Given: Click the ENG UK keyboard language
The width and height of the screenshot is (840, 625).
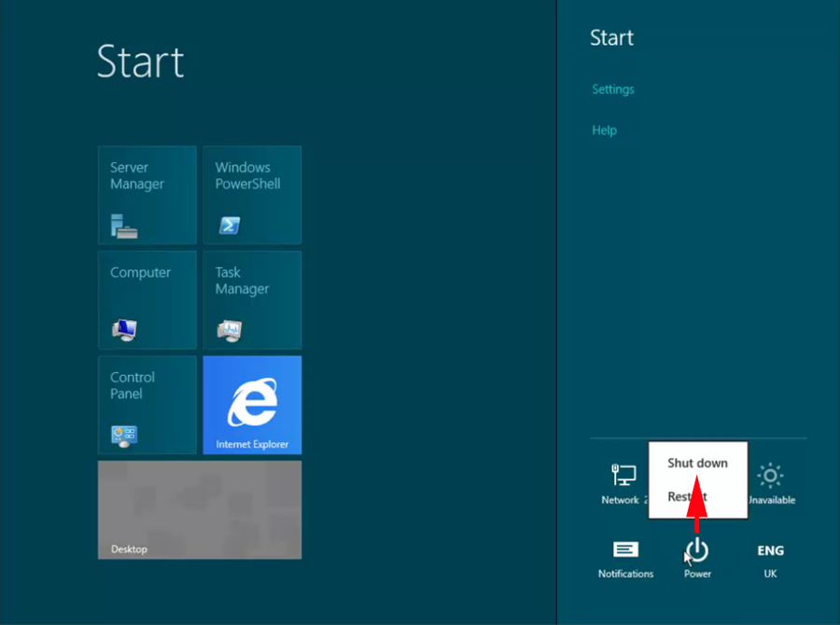Looking at the screenshot, I should pyautogui.click(x=770, y=561).
